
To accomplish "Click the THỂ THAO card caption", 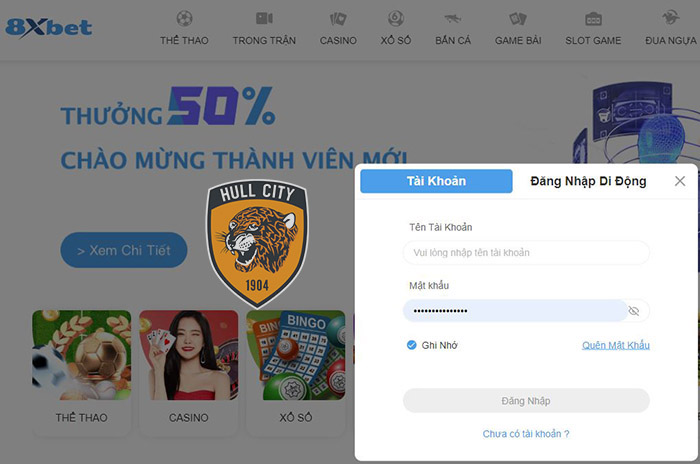I will coord(82,418).
